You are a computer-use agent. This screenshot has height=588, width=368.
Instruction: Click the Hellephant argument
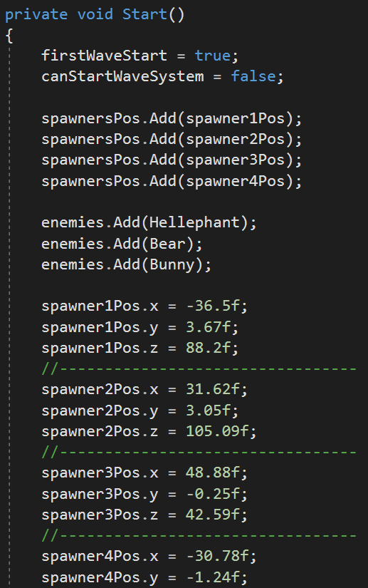click(x=194, y=223)
